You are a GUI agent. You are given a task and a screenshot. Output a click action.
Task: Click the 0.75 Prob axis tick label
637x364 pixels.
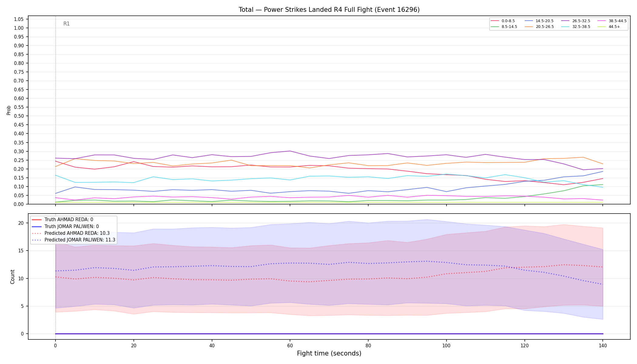(19, 72)
